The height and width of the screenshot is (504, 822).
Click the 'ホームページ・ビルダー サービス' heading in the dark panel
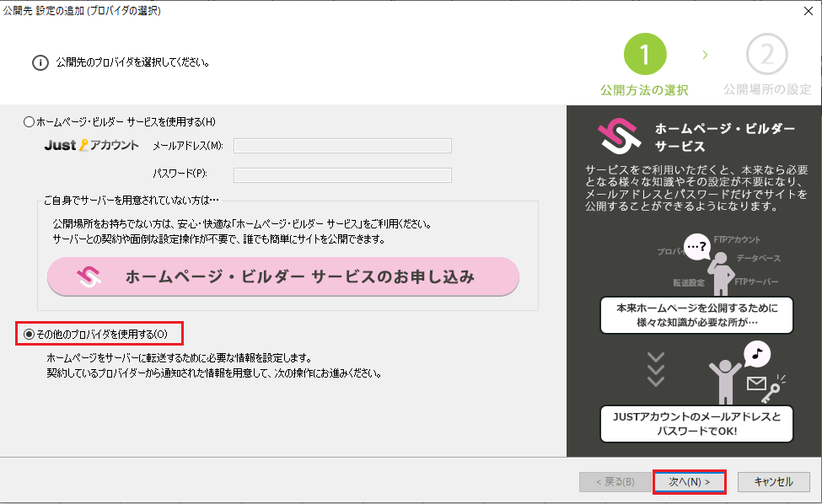click(725, 137)
